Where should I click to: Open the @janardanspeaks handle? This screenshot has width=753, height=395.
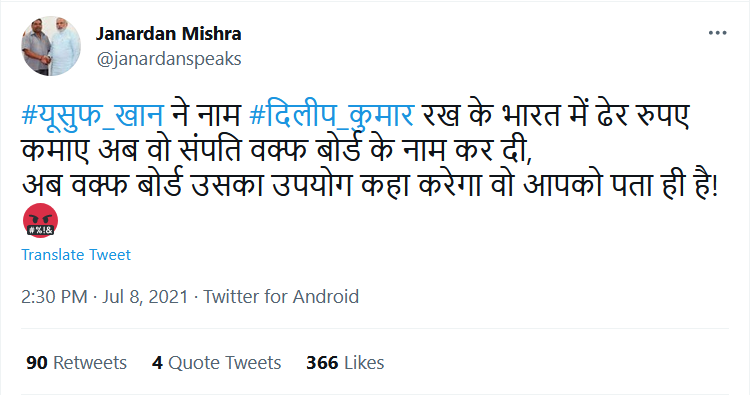(x=169, y=59)
